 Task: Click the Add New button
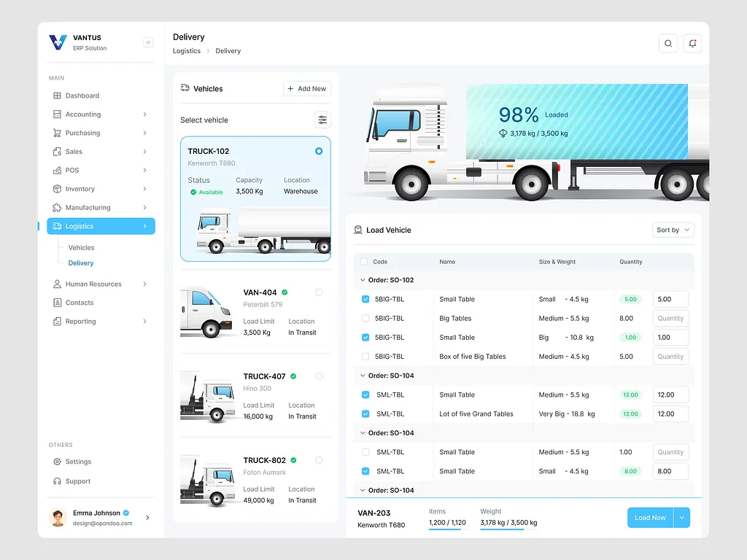point(306,88)
